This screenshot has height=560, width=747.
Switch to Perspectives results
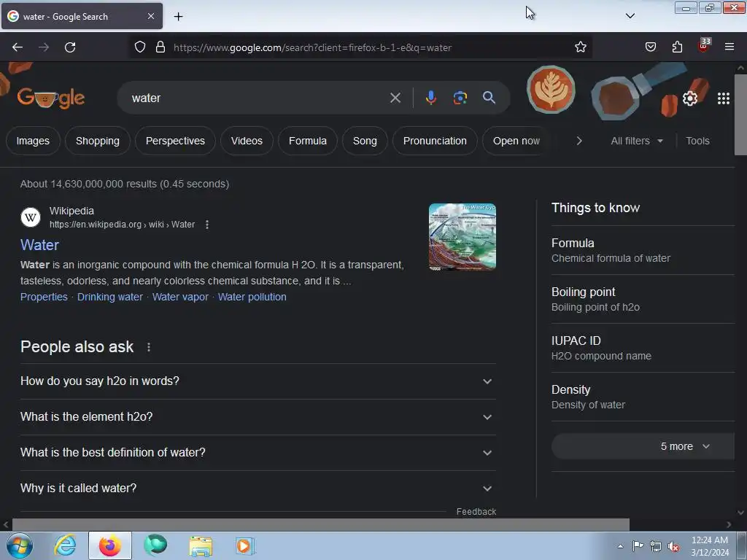point(175,141)
